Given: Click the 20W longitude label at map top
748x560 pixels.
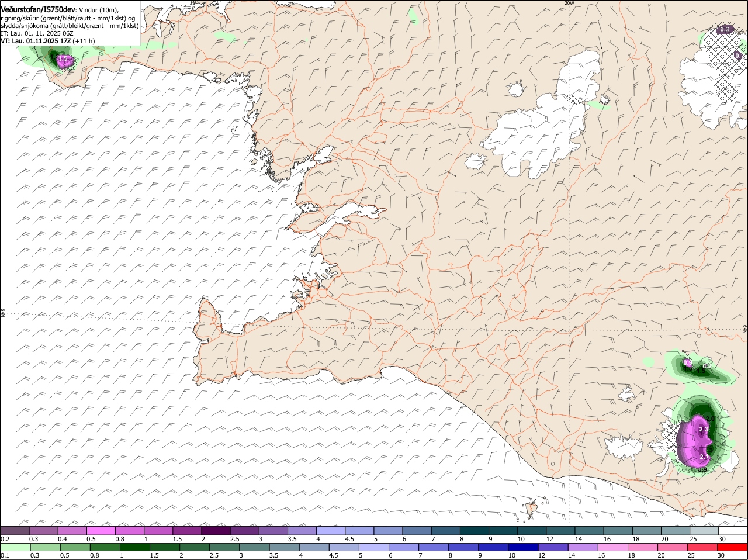Looking at the screenshot, I should (569, 3).
